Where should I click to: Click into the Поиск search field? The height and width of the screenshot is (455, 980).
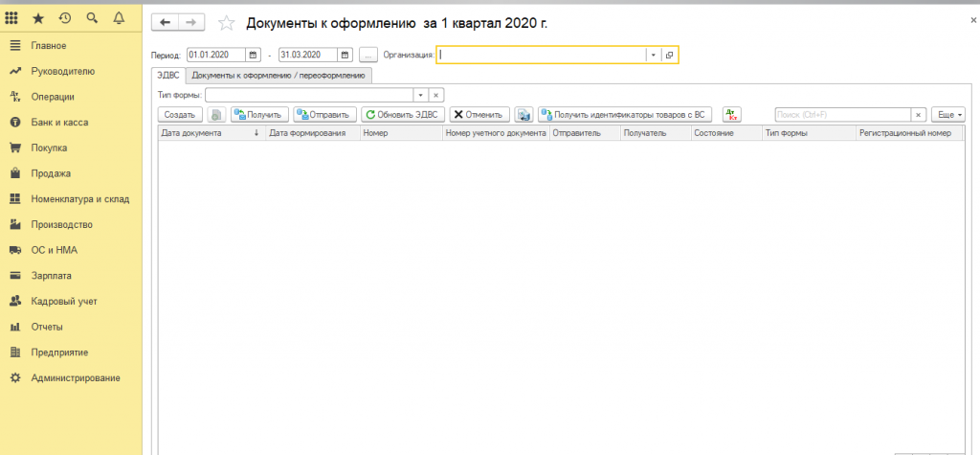point(840,114)
